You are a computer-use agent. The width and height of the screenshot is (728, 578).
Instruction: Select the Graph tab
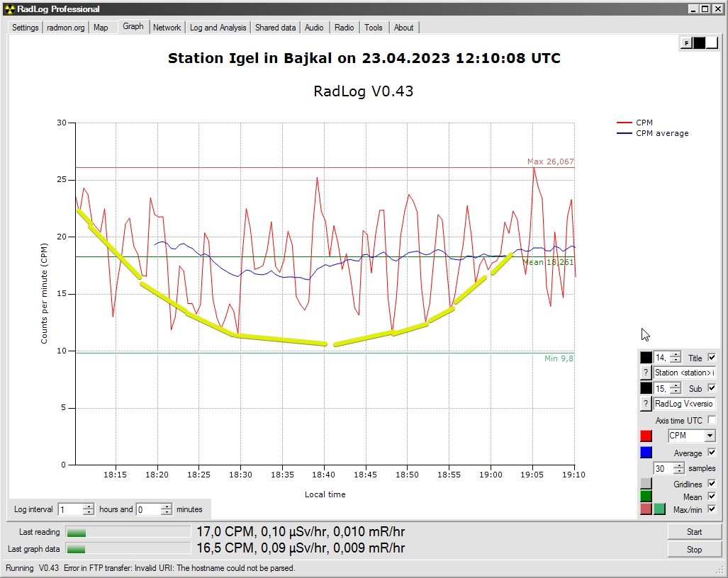133,26
